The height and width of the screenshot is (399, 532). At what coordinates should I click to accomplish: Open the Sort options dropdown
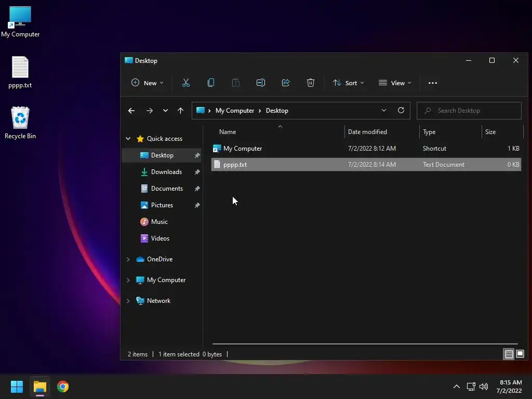click(349, 83)
